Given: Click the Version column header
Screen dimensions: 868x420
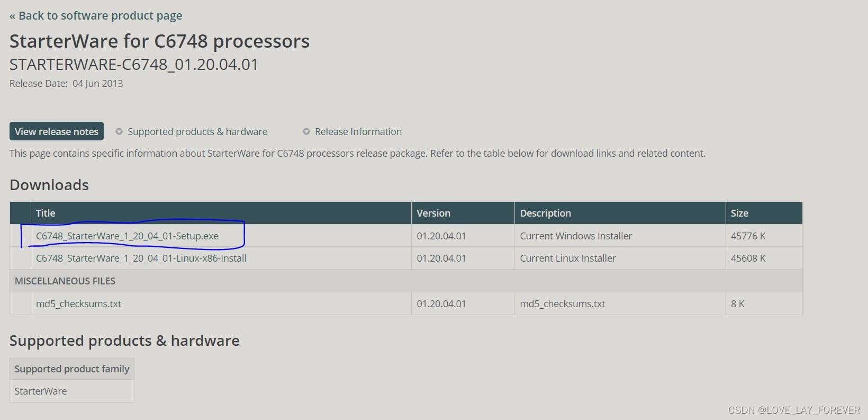Looking at the screenshot, I should tap(463, 213).
